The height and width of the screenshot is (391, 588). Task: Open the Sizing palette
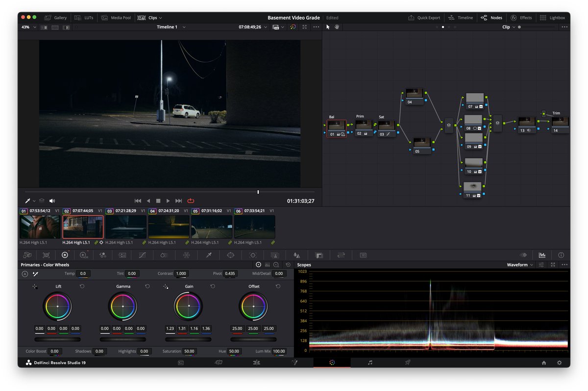341,255
